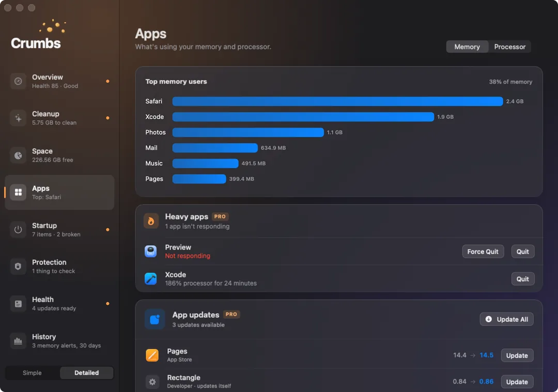Click the Mail memory usage bar
Viewport: 558px width, 392px height.
[215, 148]
